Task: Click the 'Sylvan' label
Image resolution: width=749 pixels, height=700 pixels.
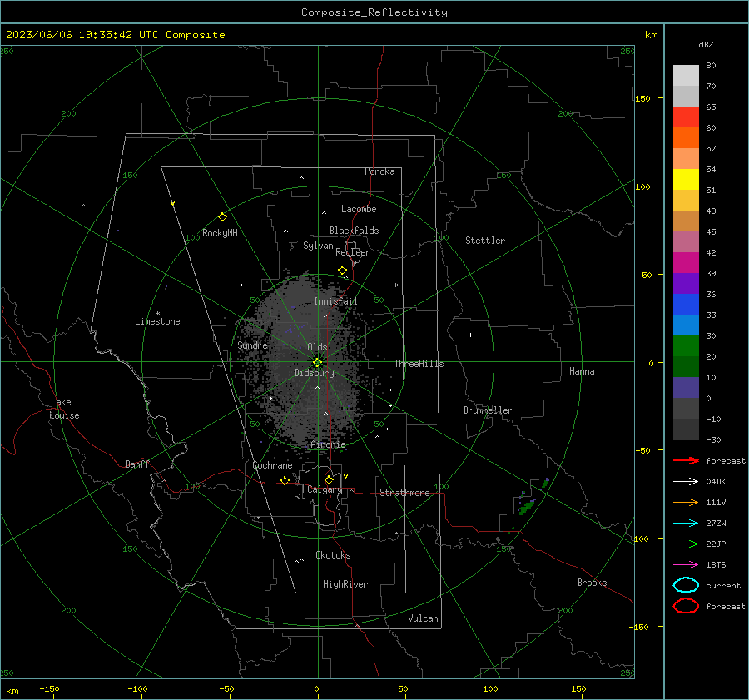Action: (318, 246)
